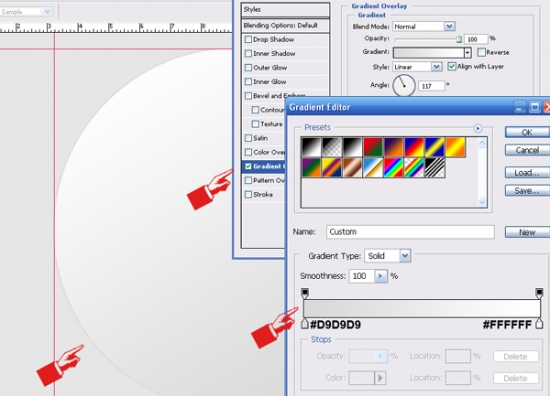The width and height of the screenshot is (550, 396).
Task: Open the Blend Mode dropdown
Action: tap(449, 26)
